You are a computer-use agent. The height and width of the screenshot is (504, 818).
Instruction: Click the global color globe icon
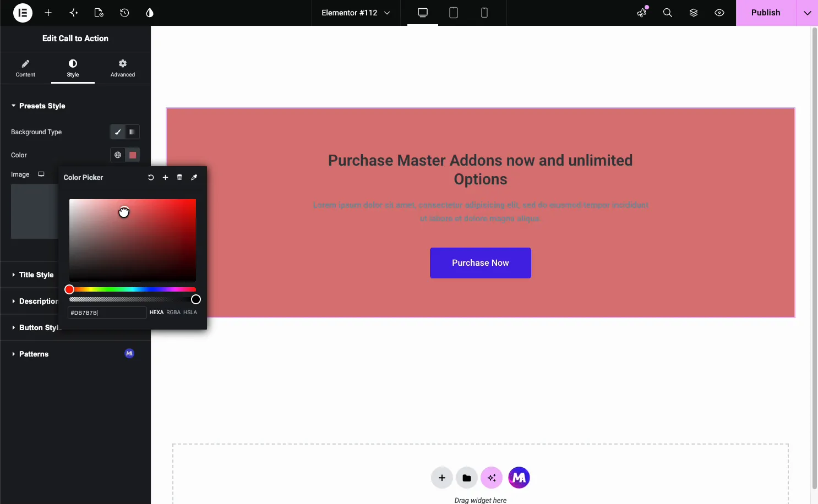(118, 155)
